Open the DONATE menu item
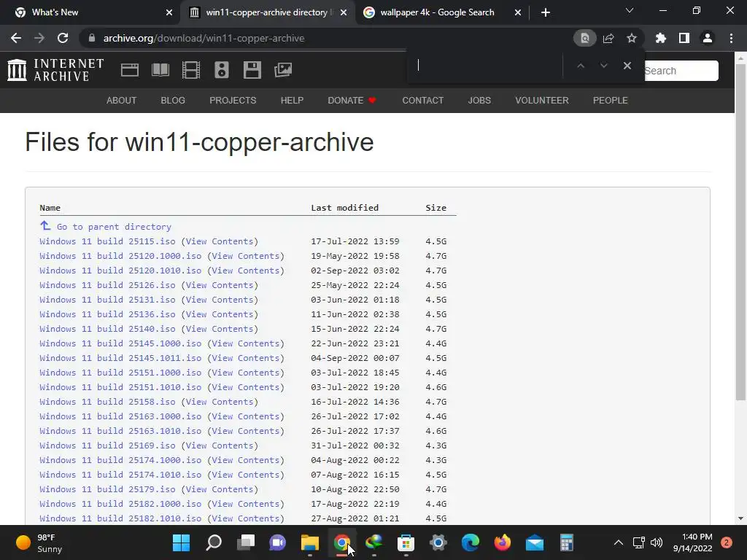 coord(352,101)
